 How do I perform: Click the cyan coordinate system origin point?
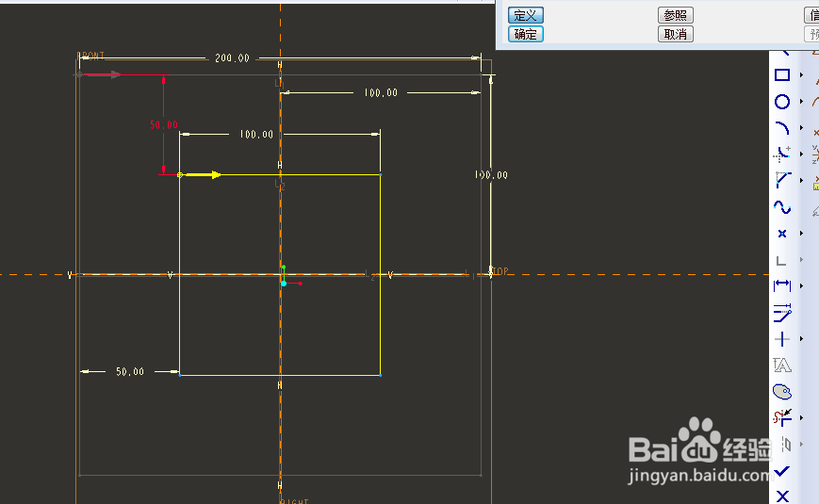284,284
